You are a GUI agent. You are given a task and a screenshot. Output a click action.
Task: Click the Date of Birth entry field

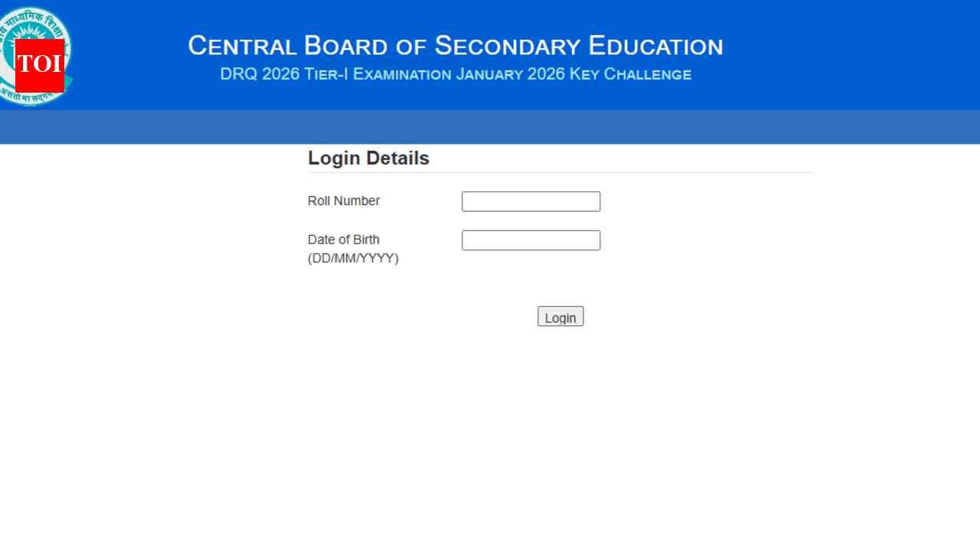click(x=531, y=240)
